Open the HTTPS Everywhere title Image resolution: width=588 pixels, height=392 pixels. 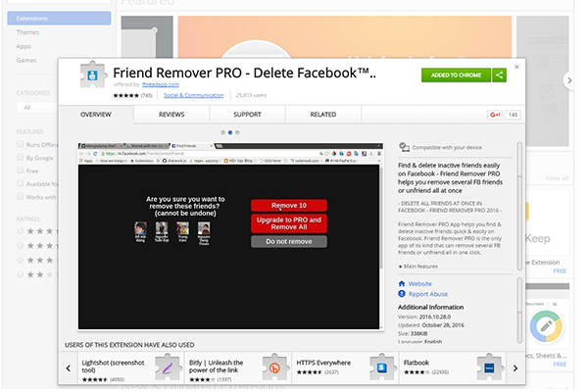coord(323,363)
